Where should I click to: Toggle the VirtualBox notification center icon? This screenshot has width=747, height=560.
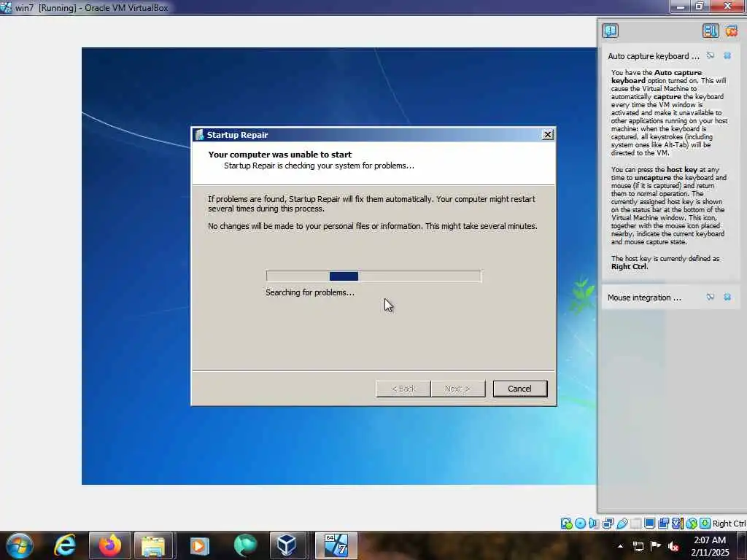(x=611, y=31)
